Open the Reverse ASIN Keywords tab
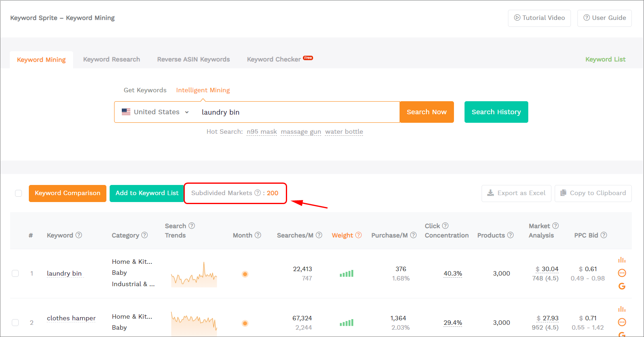Image resolution: width=644 pixels, height=337 pixels. 193,59
